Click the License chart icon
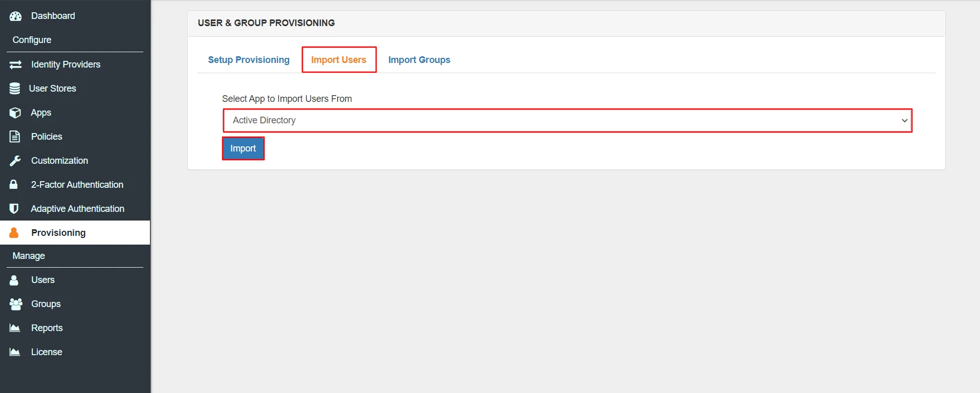 [15, 352]
